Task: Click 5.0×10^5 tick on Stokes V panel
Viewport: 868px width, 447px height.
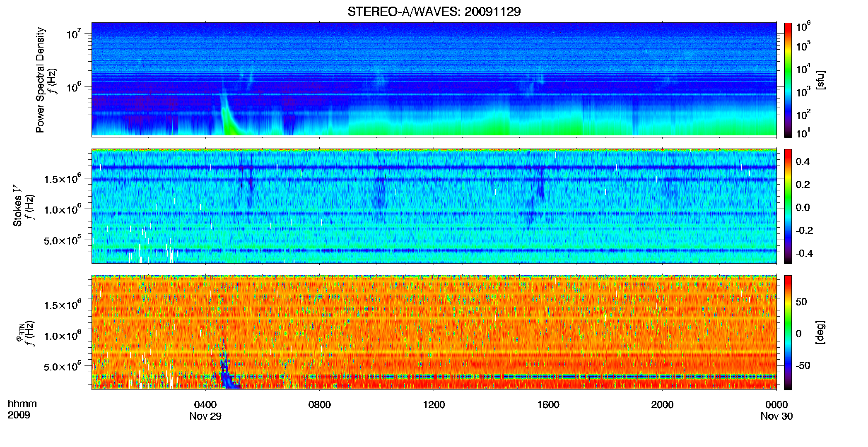Action: tap(63, 240)
